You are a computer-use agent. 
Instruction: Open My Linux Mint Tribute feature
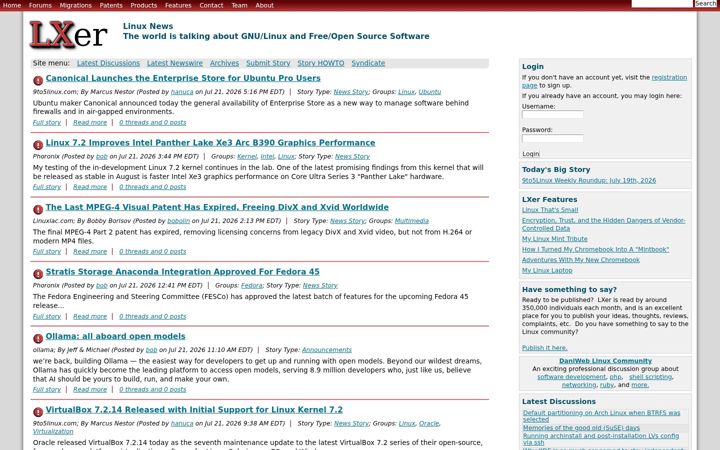pyautogui.click(x=554, y=239)
